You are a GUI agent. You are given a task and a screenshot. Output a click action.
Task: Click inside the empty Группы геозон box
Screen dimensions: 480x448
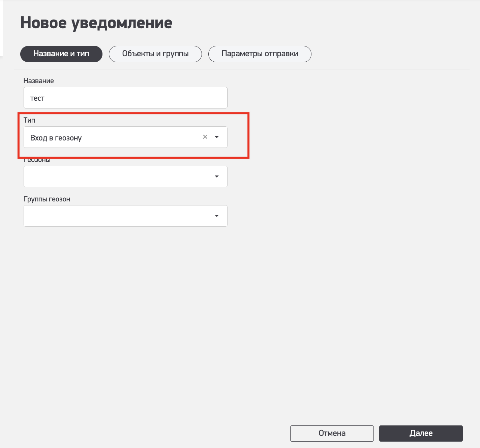tap(115, 216)
